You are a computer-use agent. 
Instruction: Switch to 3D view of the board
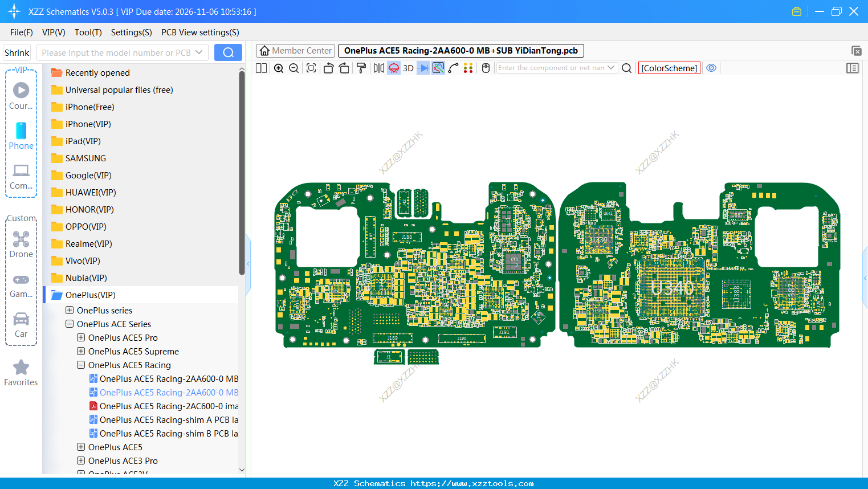point(408,68)
